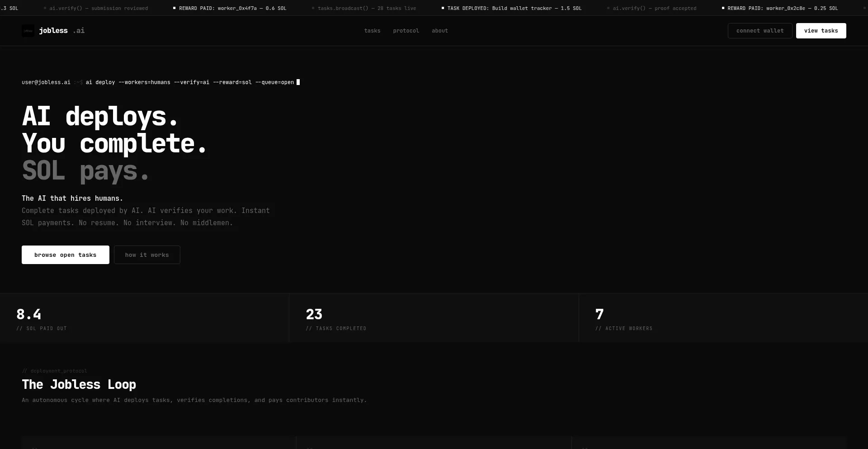The height and width of the screenshot is (449, 868).
Task: Click the 23 TASKS COMPLETED stat
Action: (434, 318)
